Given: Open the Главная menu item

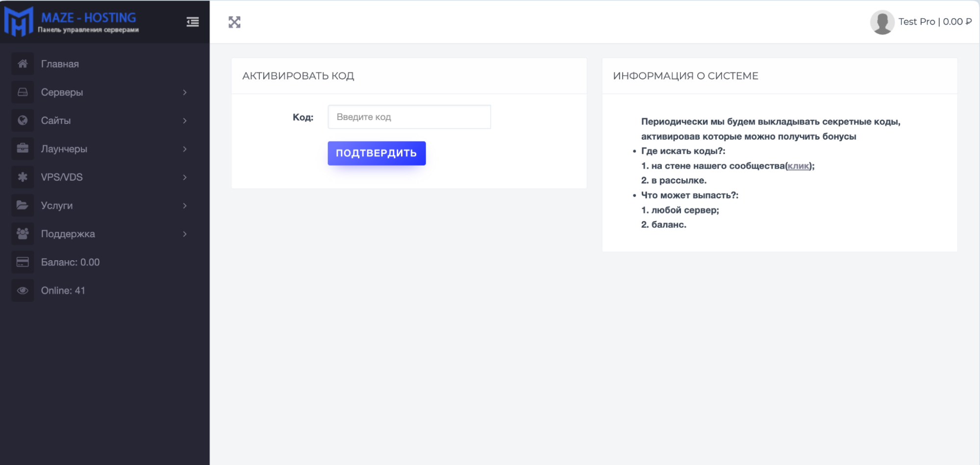Looking at the screenshot, I should [60, 64].
